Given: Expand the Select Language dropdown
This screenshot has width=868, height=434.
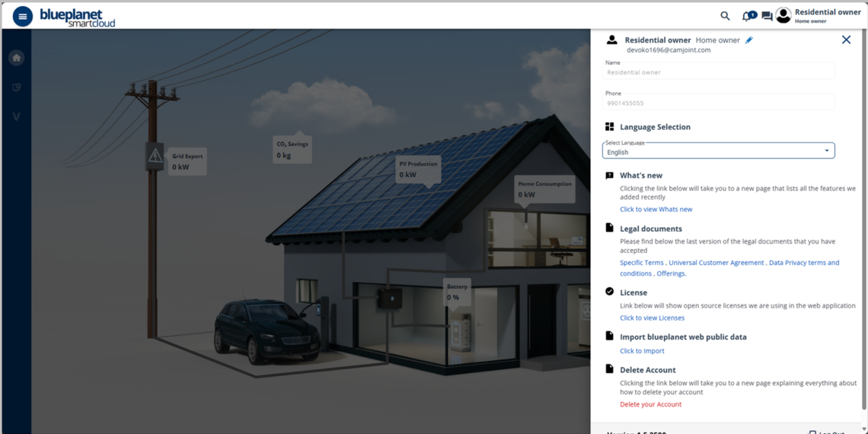Looking at the screenshot, I should (x=718, y=151).
